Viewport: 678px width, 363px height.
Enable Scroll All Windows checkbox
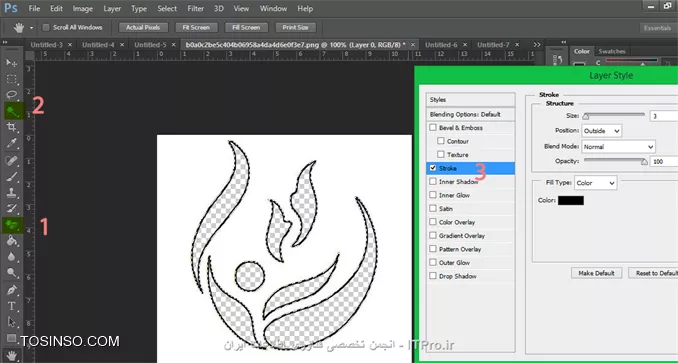pyautogui.click(x=46, y=28)
